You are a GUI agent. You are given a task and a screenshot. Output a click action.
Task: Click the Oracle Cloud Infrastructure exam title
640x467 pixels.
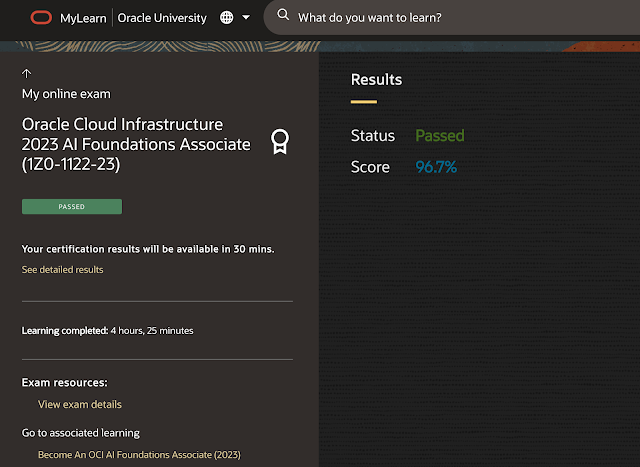point(136,144)
